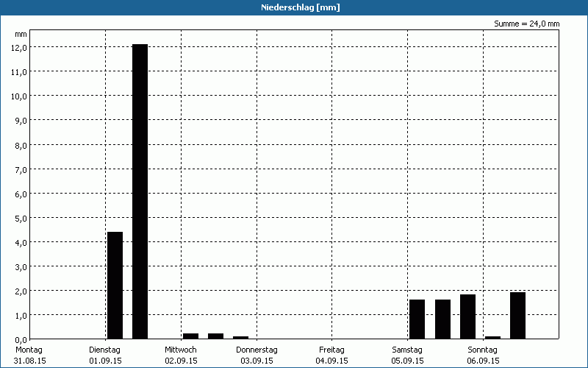Select the 03.09.15 date label
This screenshot has height=368, width=588.
pos(257,361)
